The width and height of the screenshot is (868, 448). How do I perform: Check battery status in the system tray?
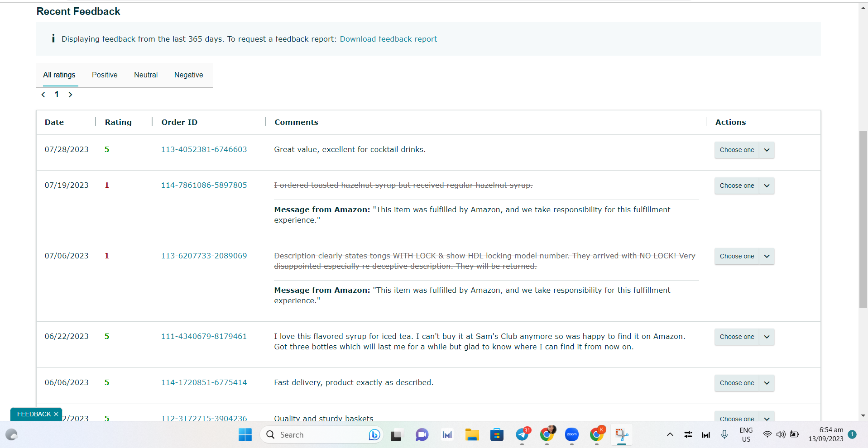(x=795, y=435)
